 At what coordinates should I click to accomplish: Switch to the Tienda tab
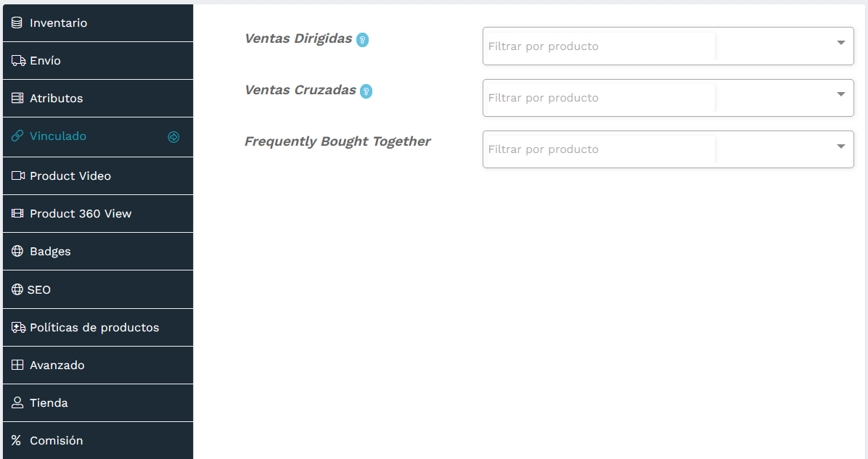point(49,403)
